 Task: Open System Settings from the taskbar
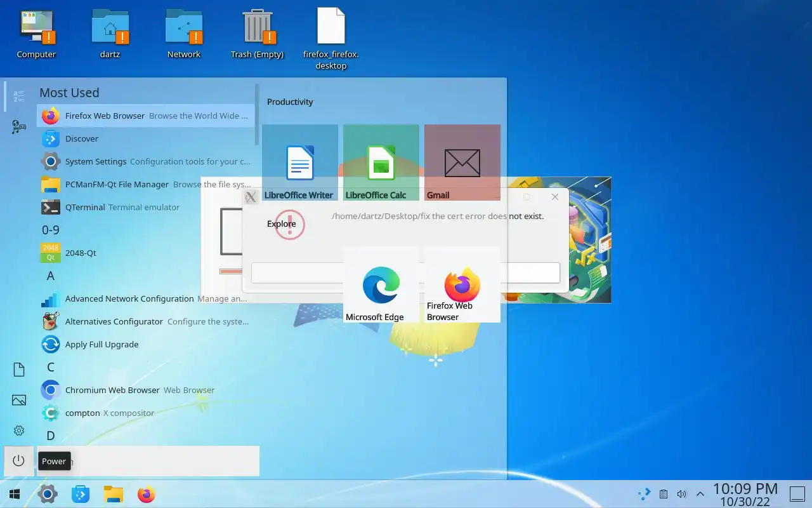tap(48, 494)
